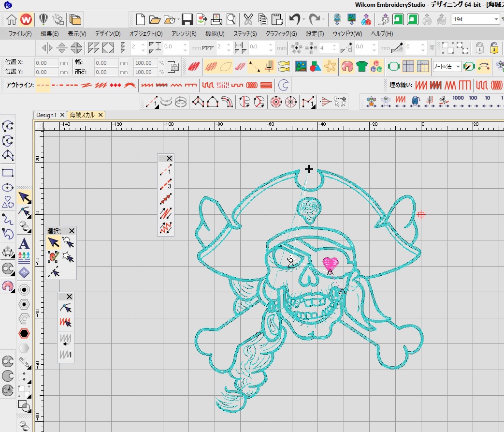Open the 編集(E) menu
Screen dimensions: 504x432
(49, 34)
